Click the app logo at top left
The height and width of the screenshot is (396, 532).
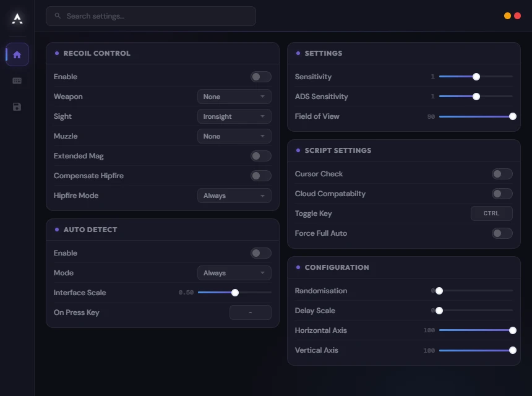click(17, 19)
